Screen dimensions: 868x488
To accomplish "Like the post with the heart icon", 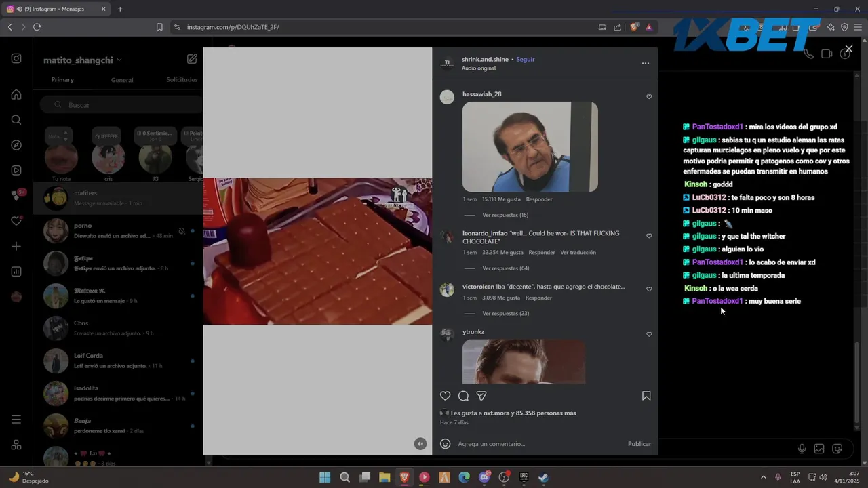I will click(445, 396).
